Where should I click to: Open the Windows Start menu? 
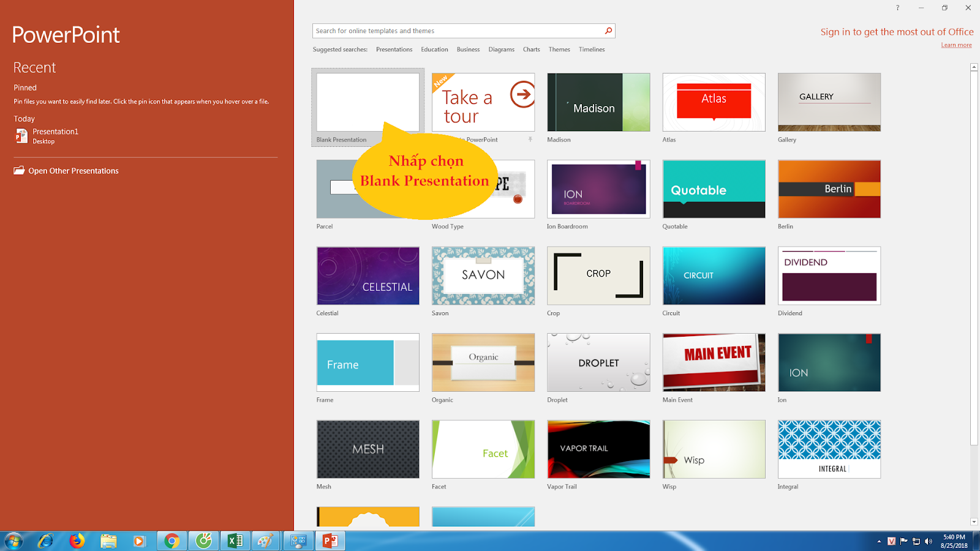[13, 541]
